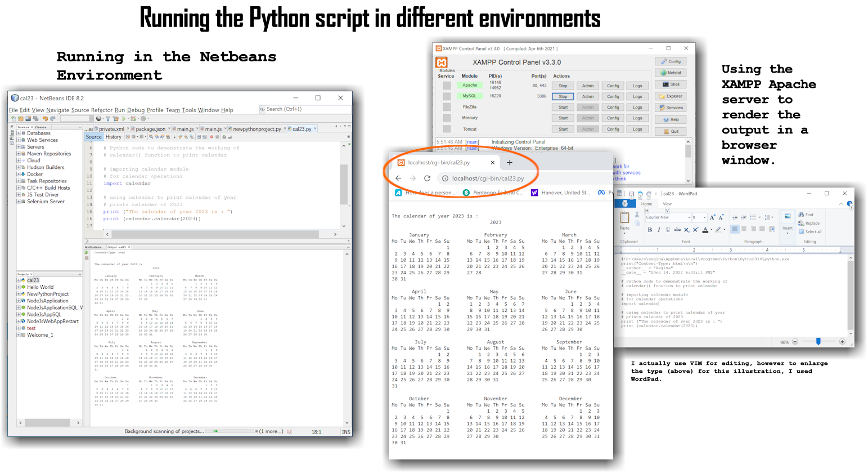Image resolution: width=868 pixels, height=473 pixels.
Task: Click WordPad Superscript button
Action: coord(695,230)
